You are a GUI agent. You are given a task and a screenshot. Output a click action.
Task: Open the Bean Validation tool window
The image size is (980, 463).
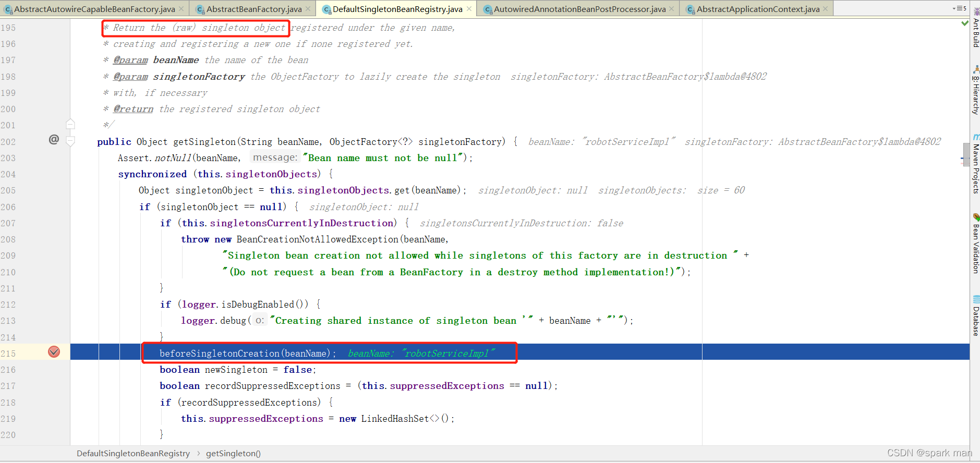pyautogui.click(x=975, y=243)
